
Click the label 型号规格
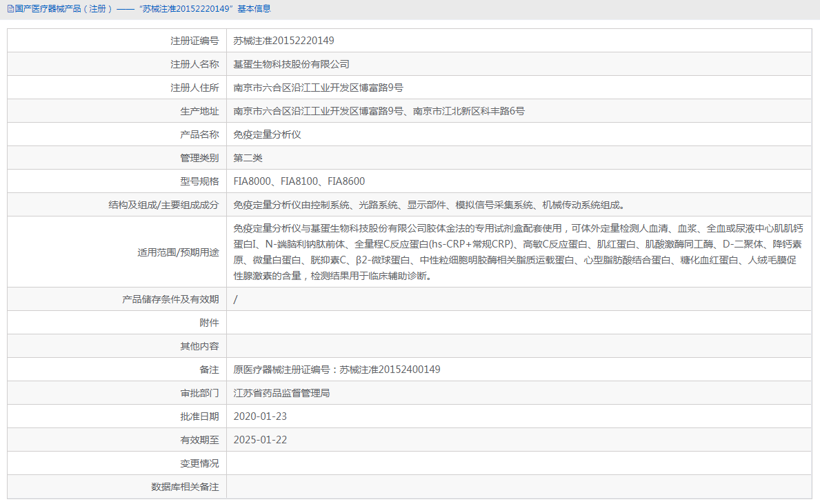tap(199, 181)
